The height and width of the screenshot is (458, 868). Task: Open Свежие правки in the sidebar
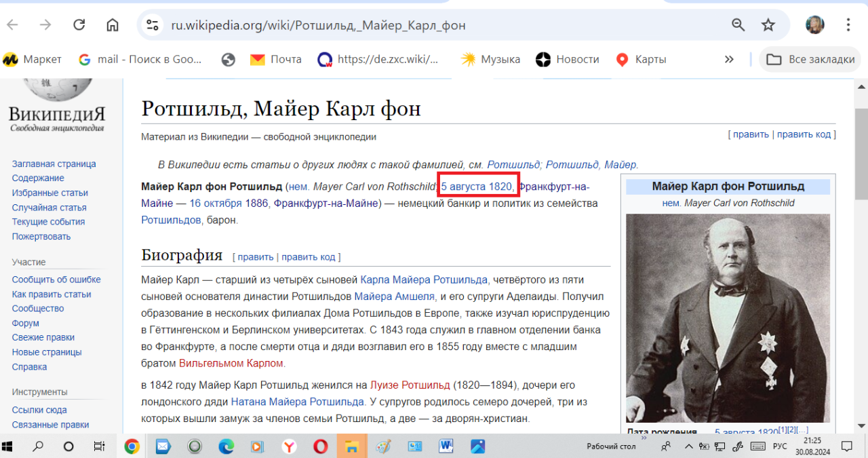43,337
